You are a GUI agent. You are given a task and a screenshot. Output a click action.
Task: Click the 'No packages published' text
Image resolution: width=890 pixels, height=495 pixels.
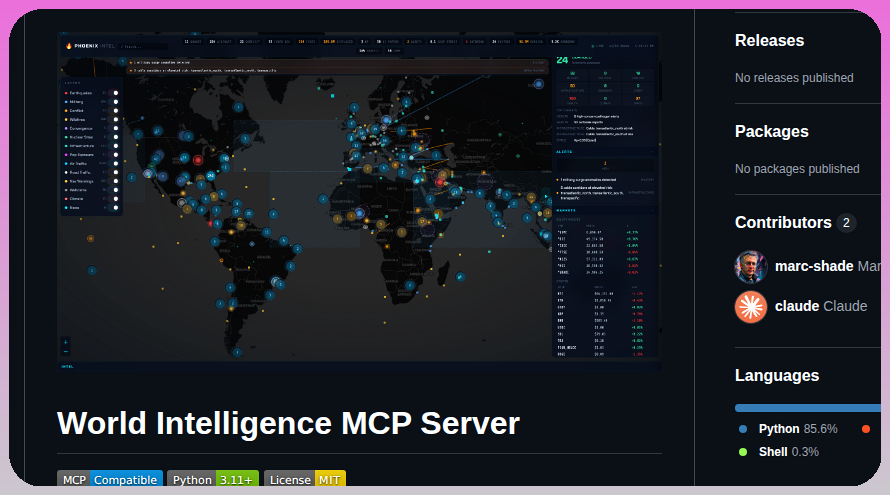(797, 169)
